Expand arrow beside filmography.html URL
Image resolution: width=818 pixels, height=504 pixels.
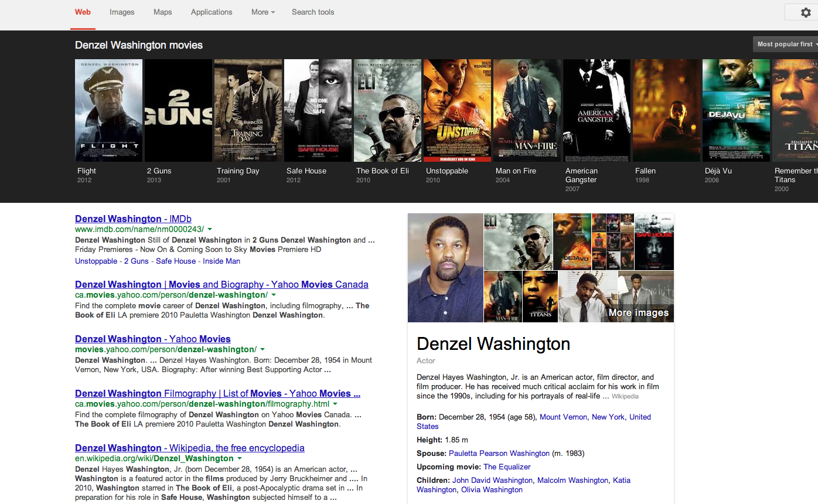click(x=335, y=404)
